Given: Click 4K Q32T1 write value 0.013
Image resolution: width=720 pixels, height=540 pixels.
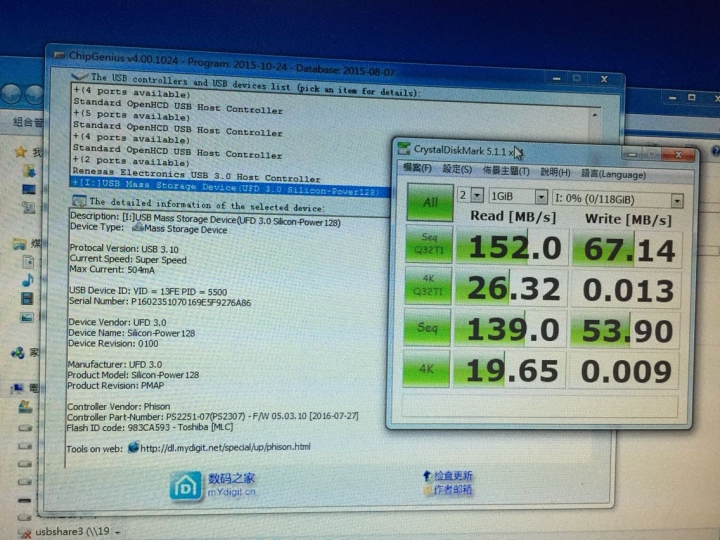Looking at the screenshot, I should point(626,291).
